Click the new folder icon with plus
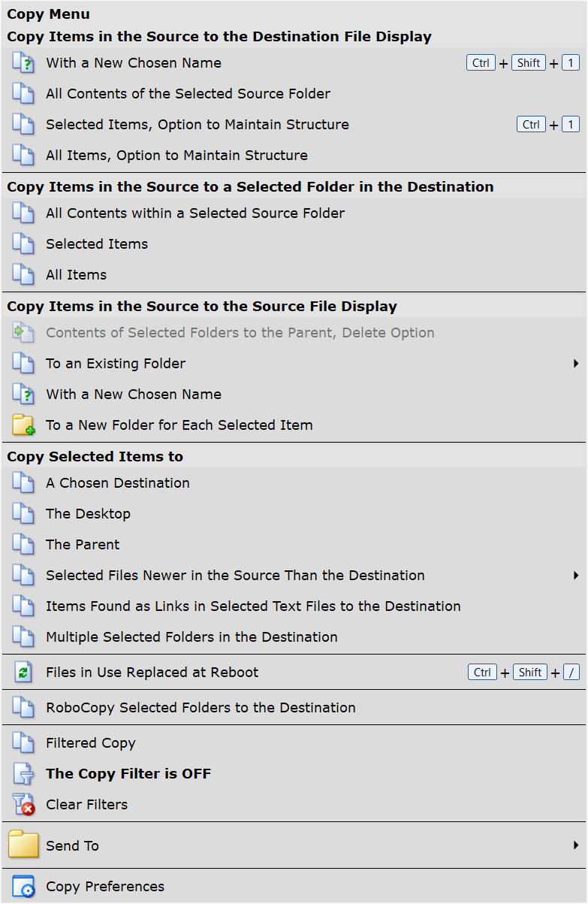The image size is (588, 904). (23, 425)
